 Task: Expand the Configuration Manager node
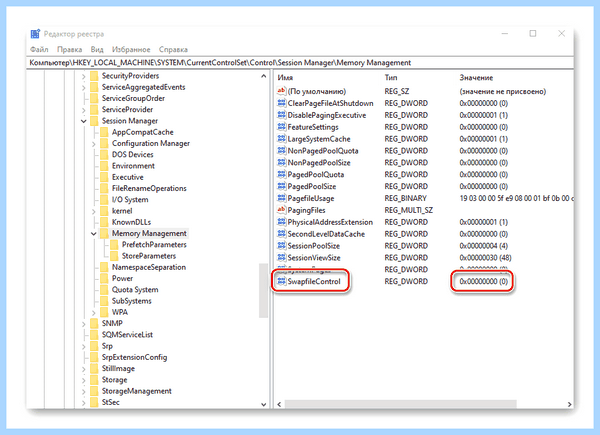tap(94, 144)
